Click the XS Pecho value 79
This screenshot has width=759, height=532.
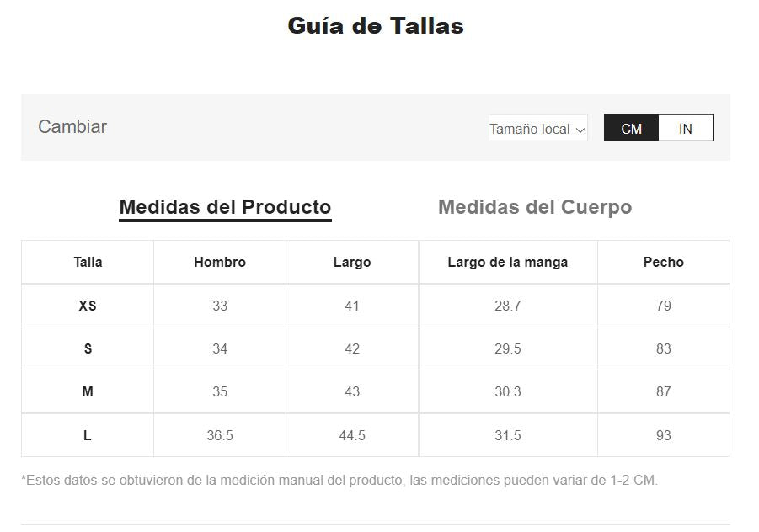click(x=664, y=306)
